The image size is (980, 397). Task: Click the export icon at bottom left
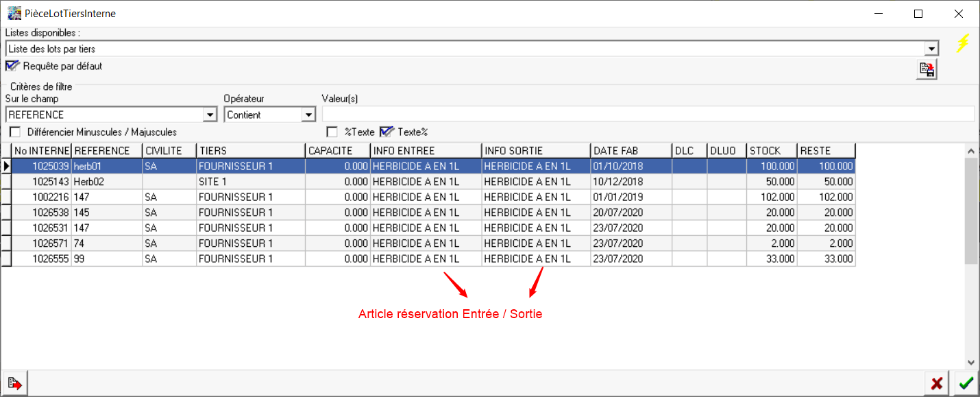coord(13,384)
